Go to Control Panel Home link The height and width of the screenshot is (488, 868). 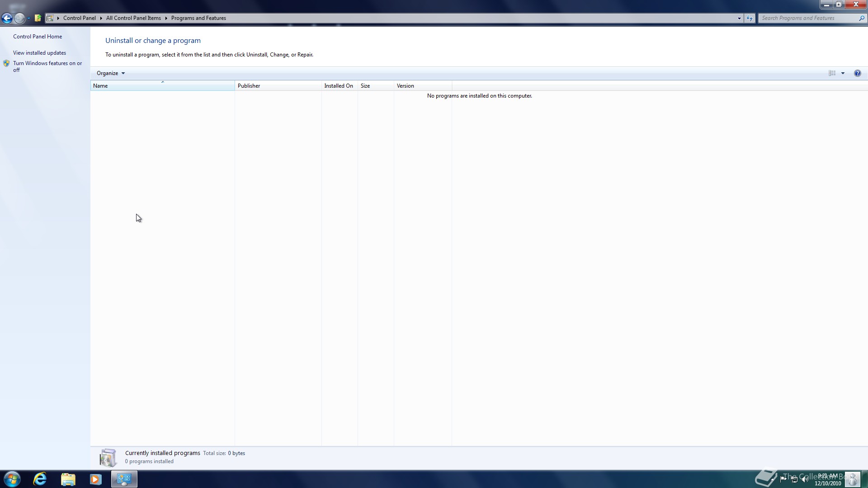(38, 37)
